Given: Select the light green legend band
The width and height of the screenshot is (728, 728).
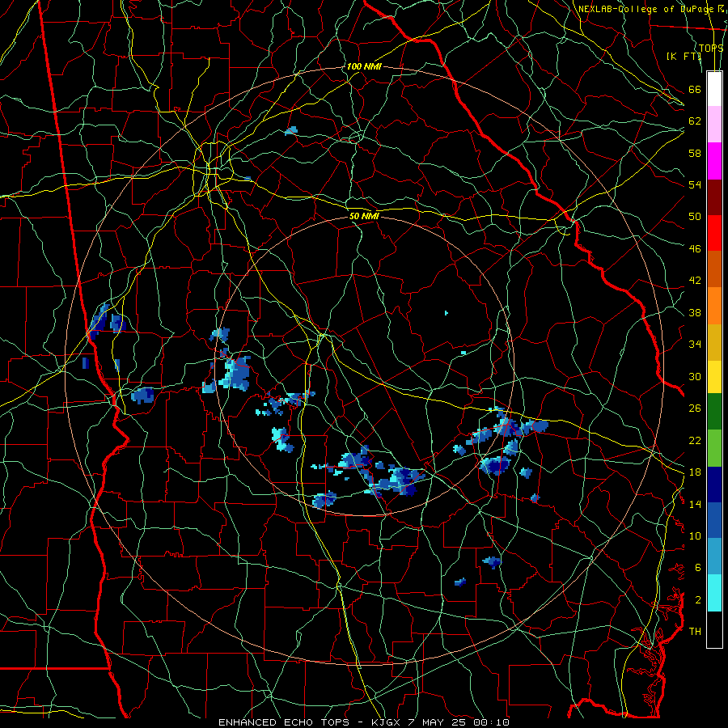Looking at the screenshot, I should pos(714,448).
